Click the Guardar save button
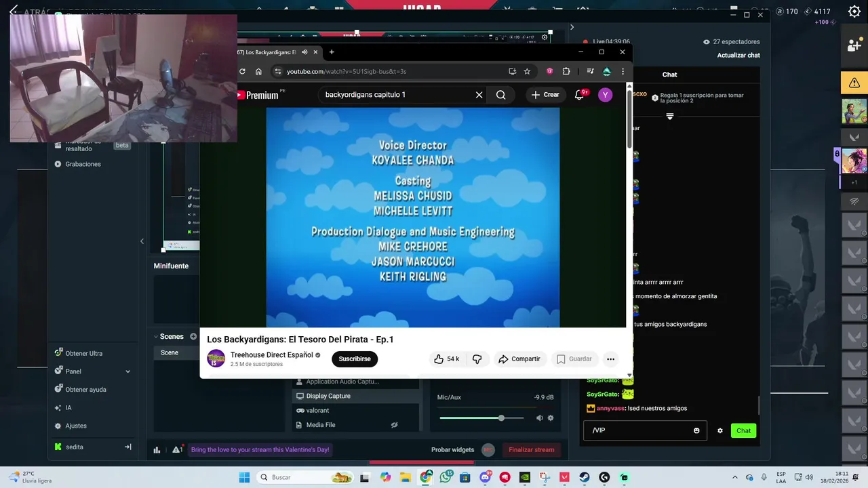 [574, 359]
